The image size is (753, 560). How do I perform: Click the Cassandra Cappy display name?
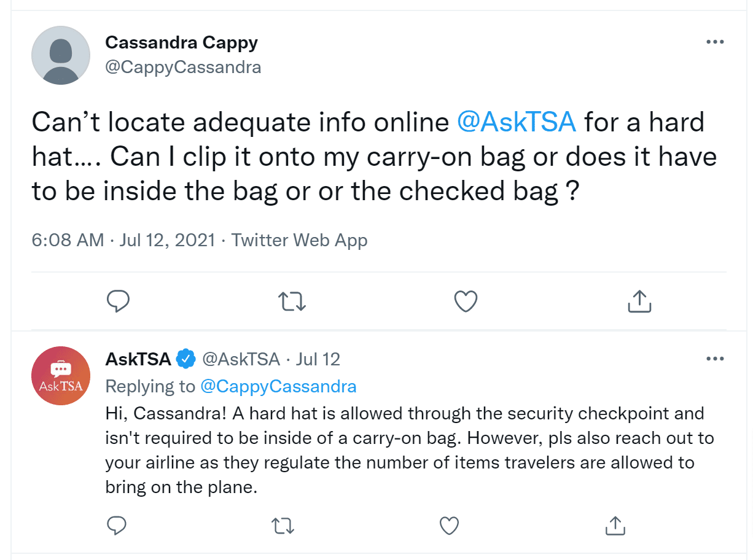coord(182,42)
